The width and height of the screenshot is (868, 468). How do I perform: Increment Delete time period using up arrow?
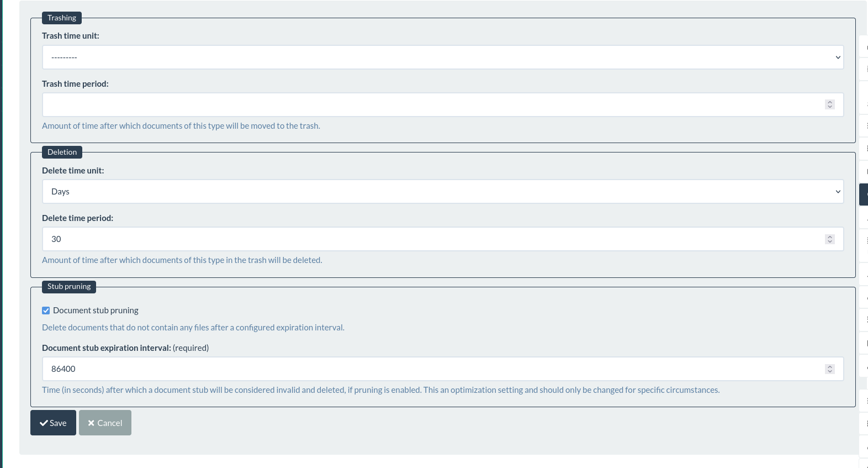pos(830,237)
